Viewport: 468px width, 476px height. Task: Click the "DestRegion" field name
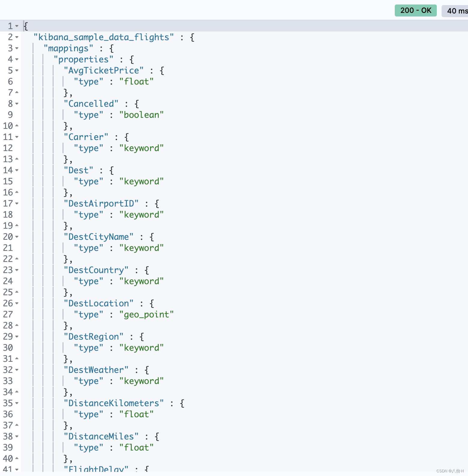(x=93, y=337)
